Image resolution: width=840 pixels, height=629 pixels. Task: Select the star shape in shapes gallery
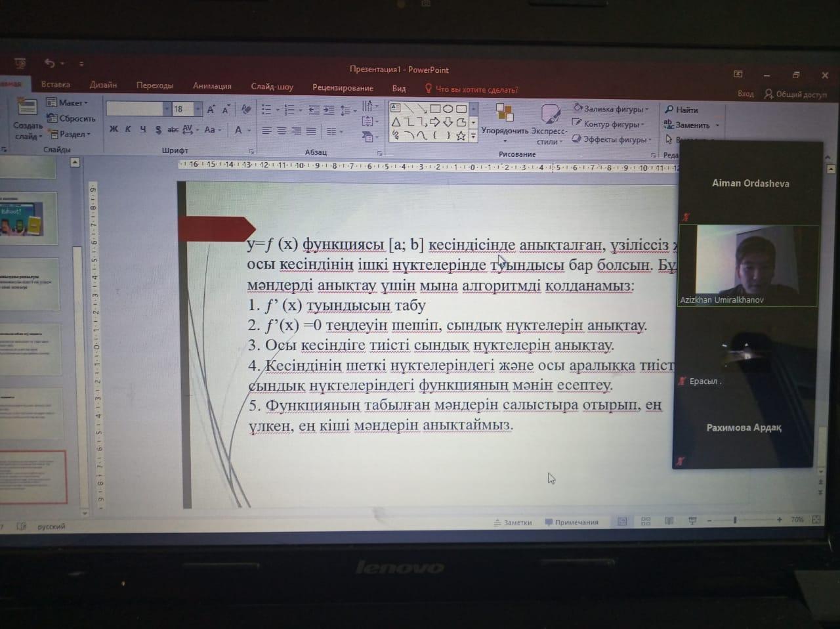(x=461, y=136)
